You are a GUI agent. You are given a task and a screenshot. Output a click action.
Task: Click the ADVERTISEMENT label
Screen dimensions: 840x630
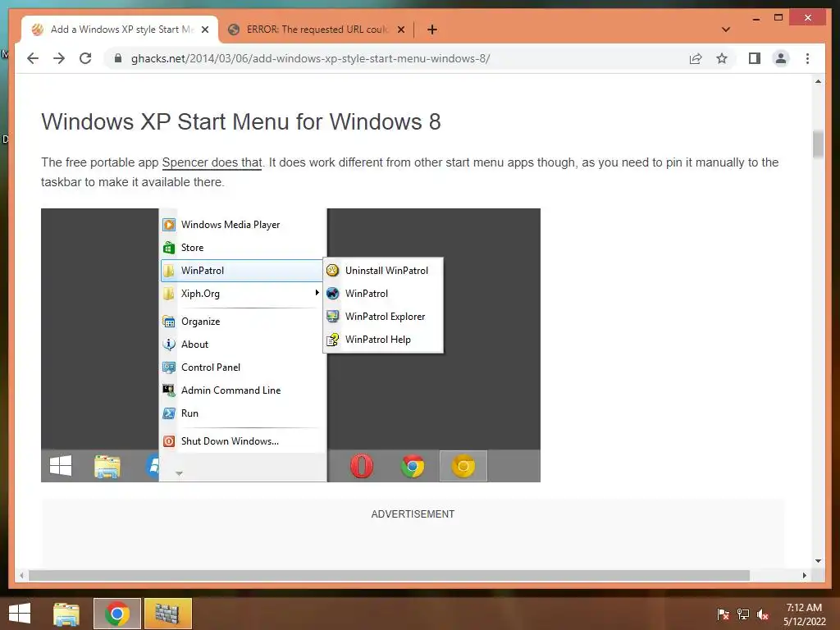(413, 514)
